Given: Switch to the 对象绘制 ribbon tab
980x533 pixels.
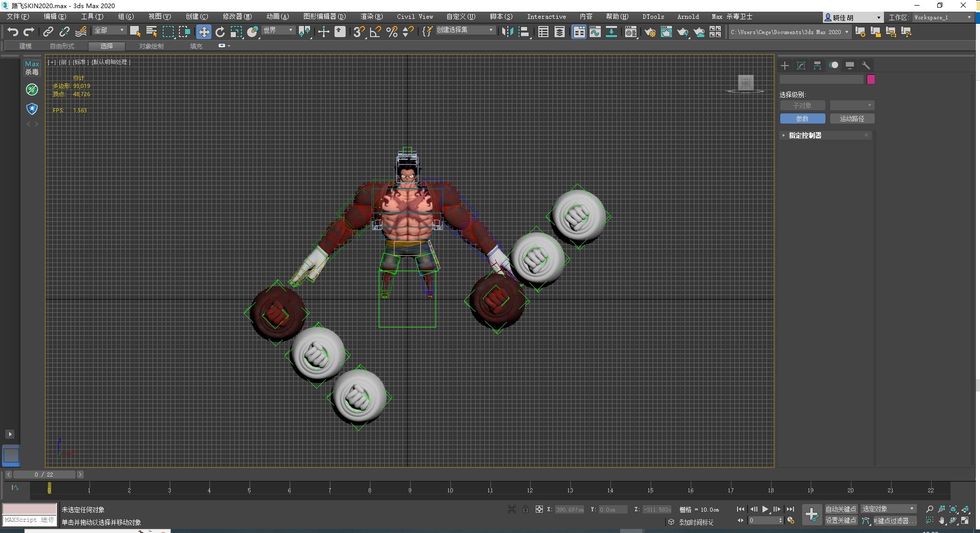Looking at the screenshot, I should point(151,46).
